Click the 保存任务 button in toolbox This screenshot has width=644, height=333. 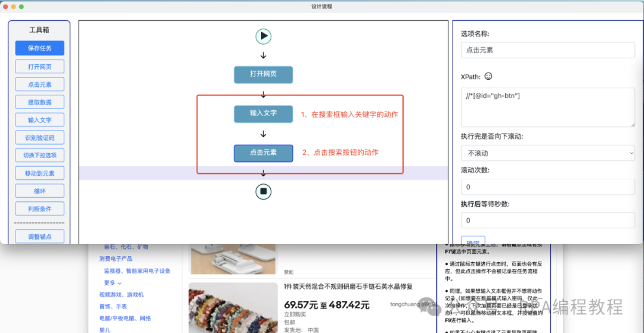tap(40, 48)
